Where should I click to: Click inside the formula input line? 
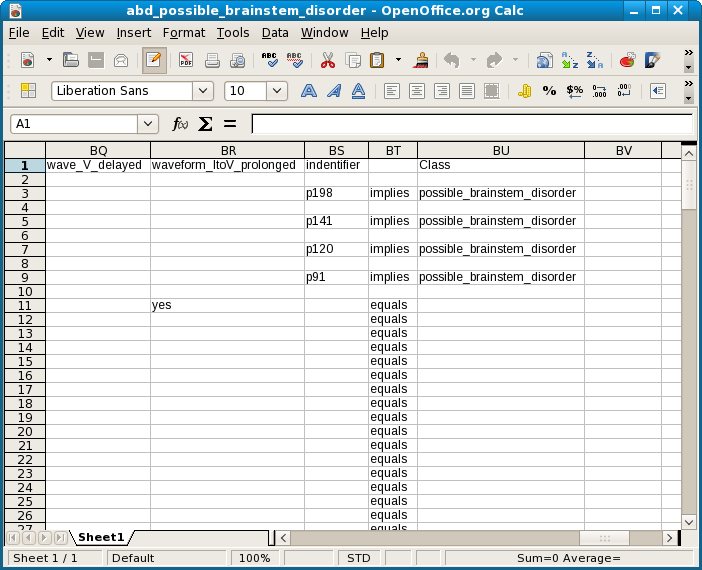click(470, 124)
